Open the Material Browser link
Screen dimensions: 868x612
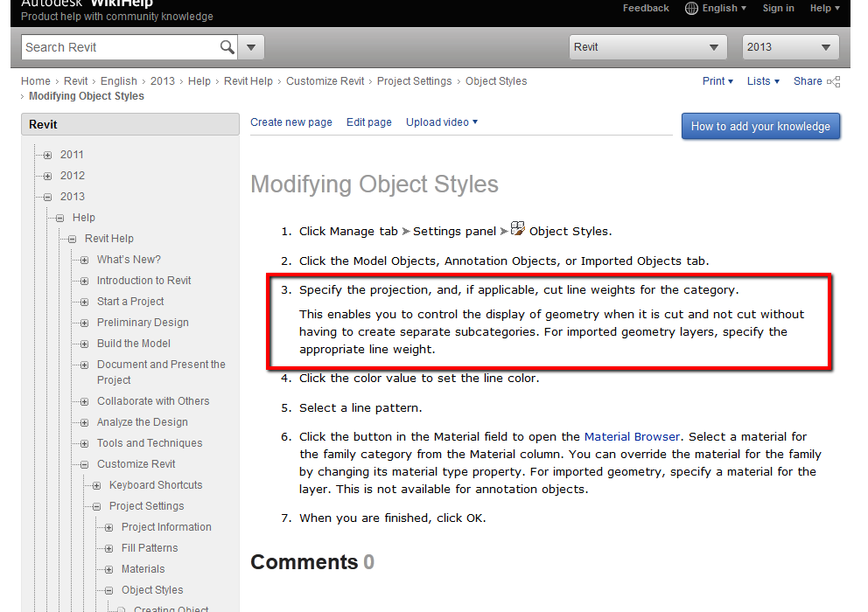[x=632, y=436]
